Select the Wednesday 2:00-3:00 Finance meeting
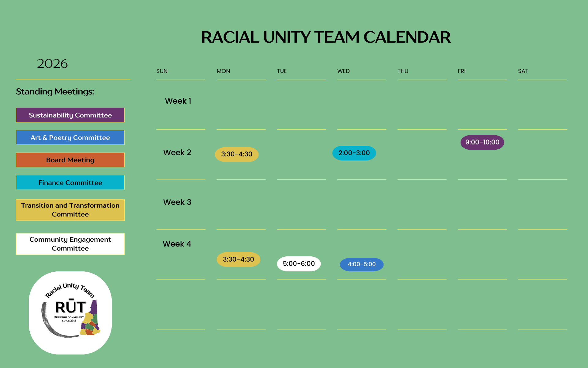 point(354,153)
